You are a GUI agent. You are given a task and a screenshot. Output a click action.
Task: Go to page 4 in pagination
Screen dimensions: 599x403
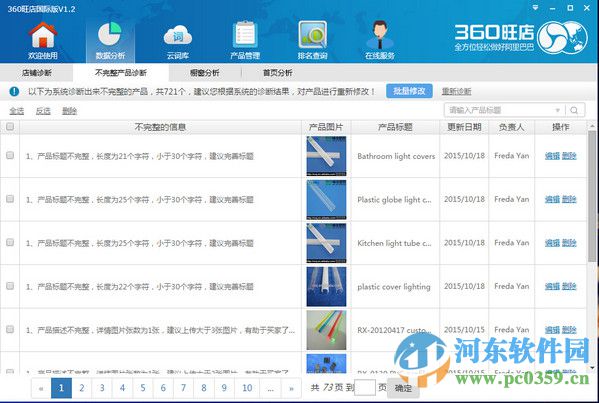pyautogui.click(x=122, y=388)
